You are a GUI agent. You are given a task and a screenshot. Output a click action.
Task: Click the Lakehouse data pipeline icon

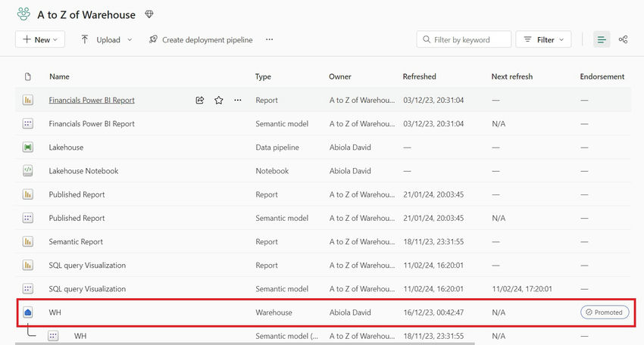click(x=28, y=148)
